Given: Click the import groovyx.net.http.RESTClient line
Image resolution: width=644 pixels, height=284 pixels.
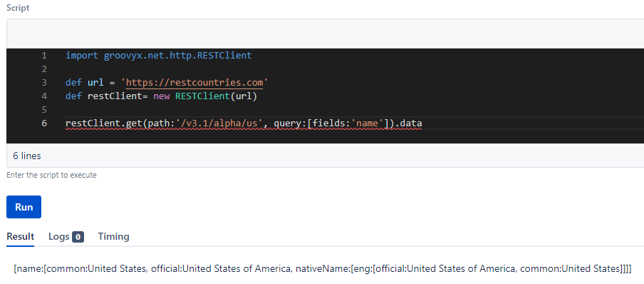Looking at the screenshot, I should (159, 56).
